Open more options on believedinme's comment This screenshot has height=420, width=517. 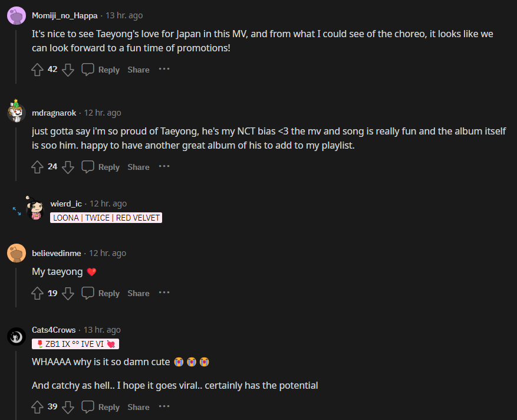(x=164, y=293)
